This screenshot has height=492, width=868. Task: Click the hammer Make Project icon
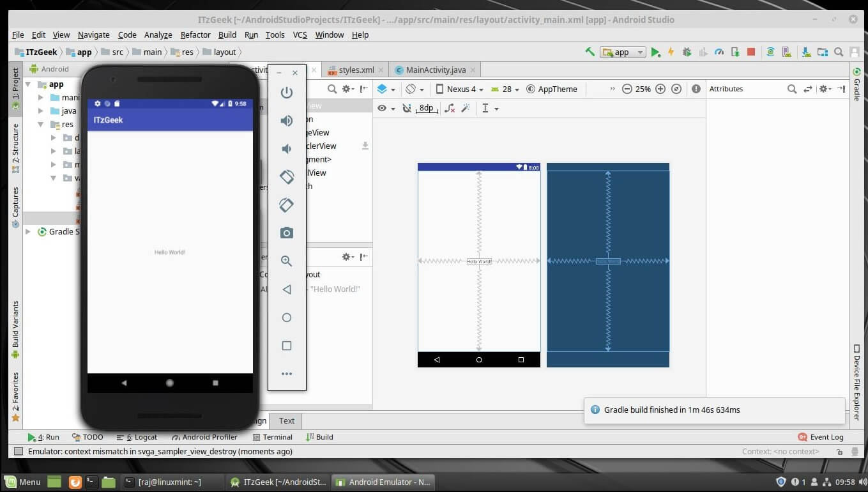click(590, 52)
